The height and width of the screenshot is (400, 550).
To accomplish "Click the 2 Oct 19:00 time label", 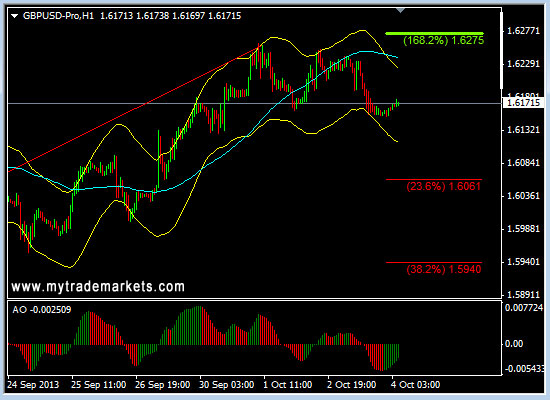I will [351, 385].
